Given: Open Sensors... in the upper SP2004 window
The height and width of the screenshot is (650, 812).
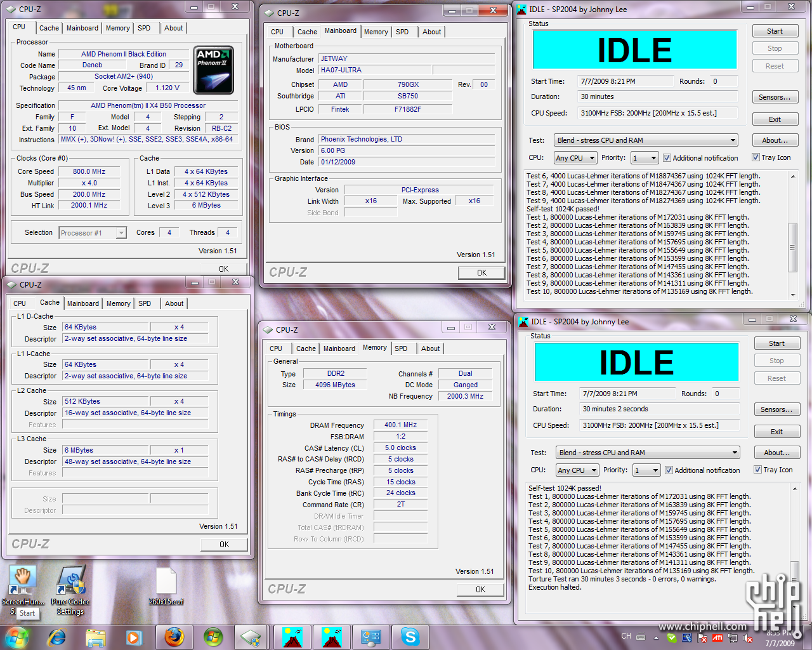Looking at the screenshot, I should (x=775, y=97).
